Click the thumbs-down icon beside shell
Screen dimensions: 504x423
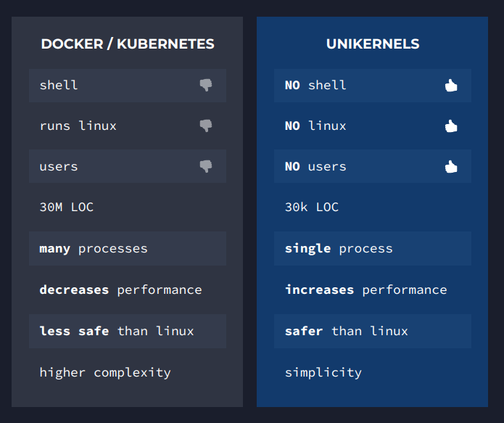coord(206,85)
